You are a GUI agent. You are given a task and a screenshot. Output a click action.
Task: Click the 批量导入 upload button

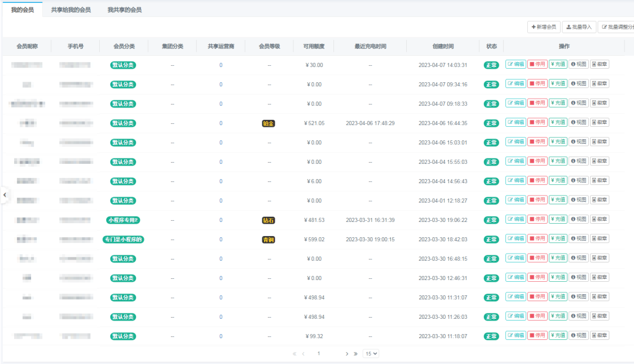579,27
